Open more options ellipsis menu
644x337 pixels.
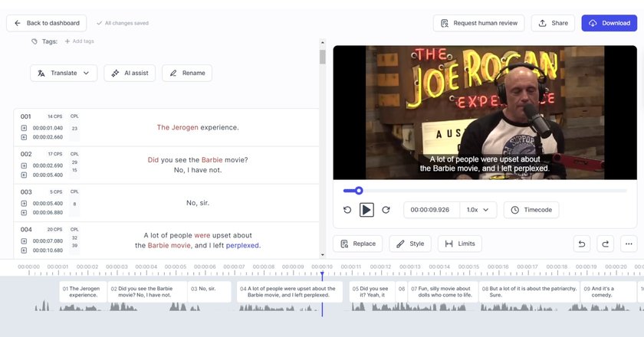[629, 244]
